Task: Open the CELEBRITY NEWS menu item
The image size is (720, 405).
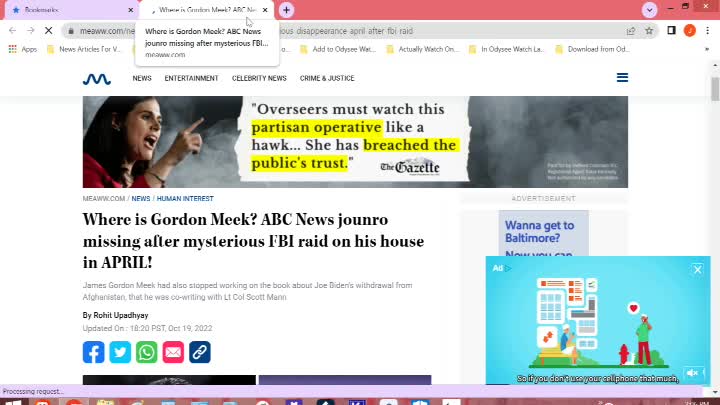Action: click(x=259, y=78)
